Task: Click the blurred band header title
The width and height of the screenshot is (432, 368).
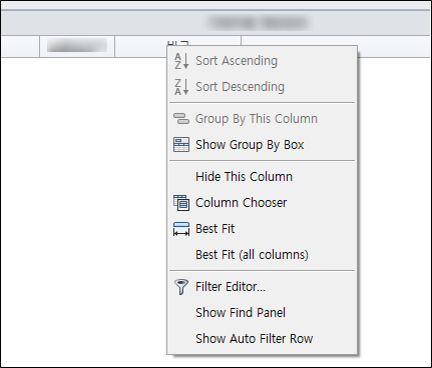Action: [x=258, y=23]
